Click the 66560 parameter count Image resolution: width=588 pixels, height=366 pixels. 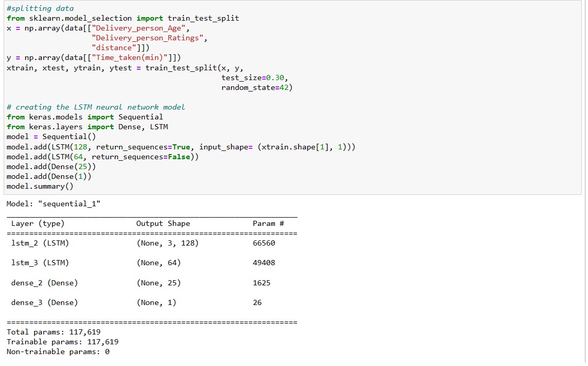pos(264,243)
